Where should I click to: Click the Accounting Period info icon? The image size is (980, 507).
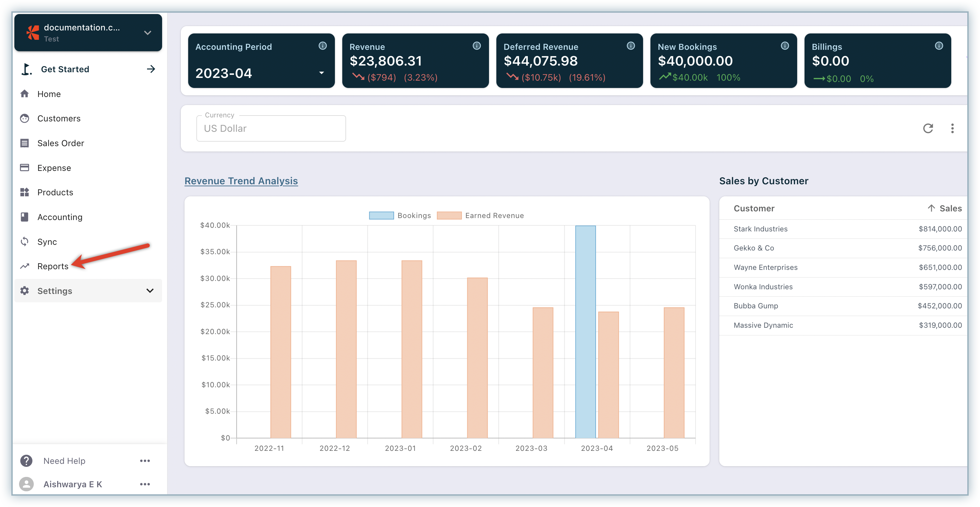click(322, 46)
